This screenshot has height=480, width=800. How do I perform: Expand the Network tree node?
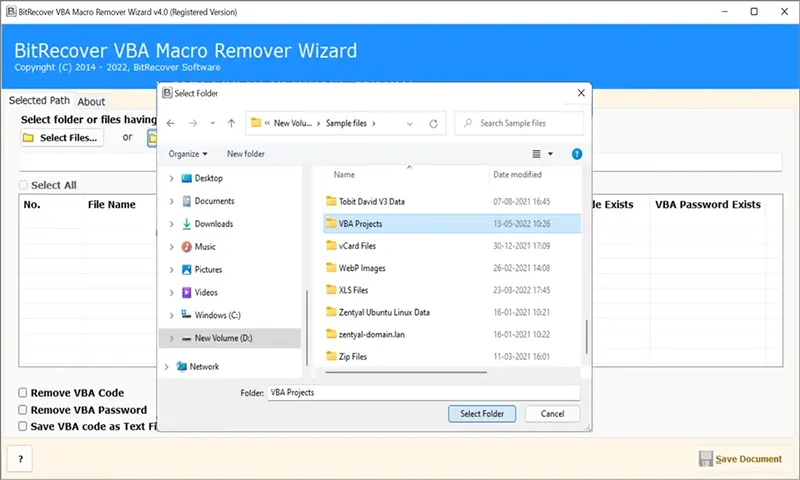166,367
